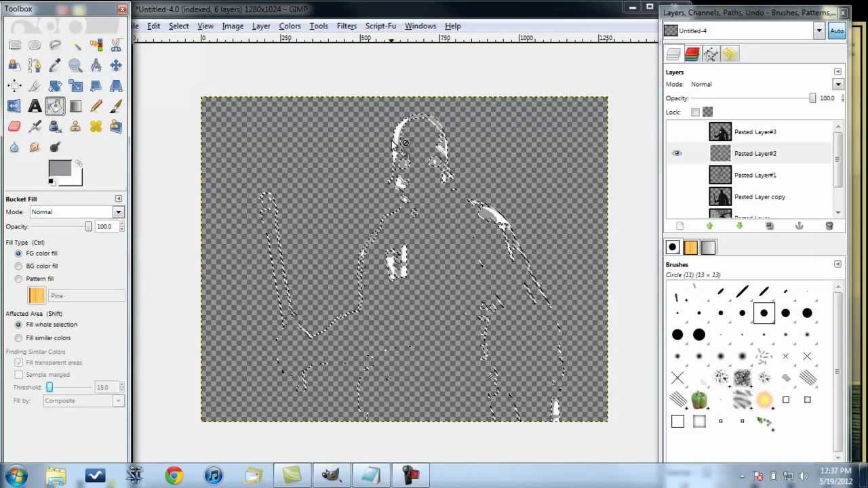868x488 pixels.
Task: Select the Alignment tool
Action: pyautogui.click(x=14, y=86)
